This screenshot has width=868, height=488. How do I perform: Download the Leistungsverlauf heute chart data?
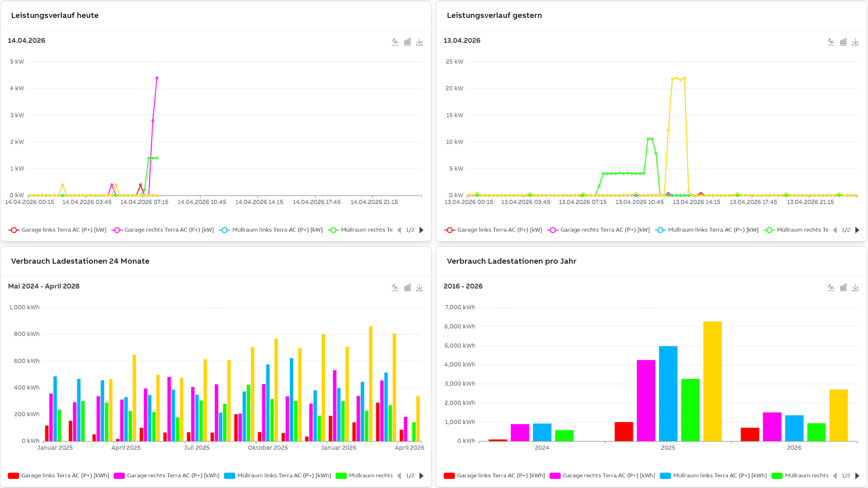pyautogui.click(x=420, y=42)
